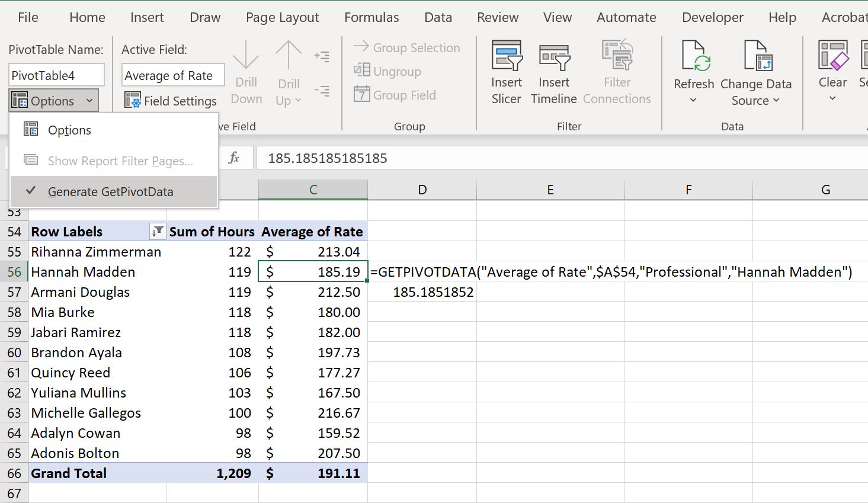Click the fx insert function icon
This screenshot has height=503, width=868.
[x=234, y=158]
